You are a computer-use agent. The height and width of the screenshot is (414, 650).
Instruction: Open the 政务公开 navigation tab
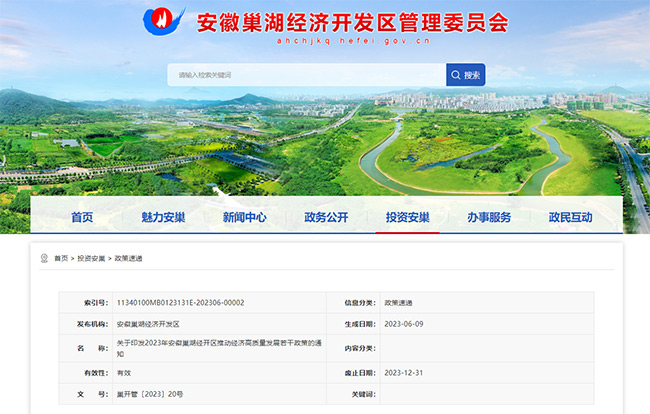click(x=326, y=217)
